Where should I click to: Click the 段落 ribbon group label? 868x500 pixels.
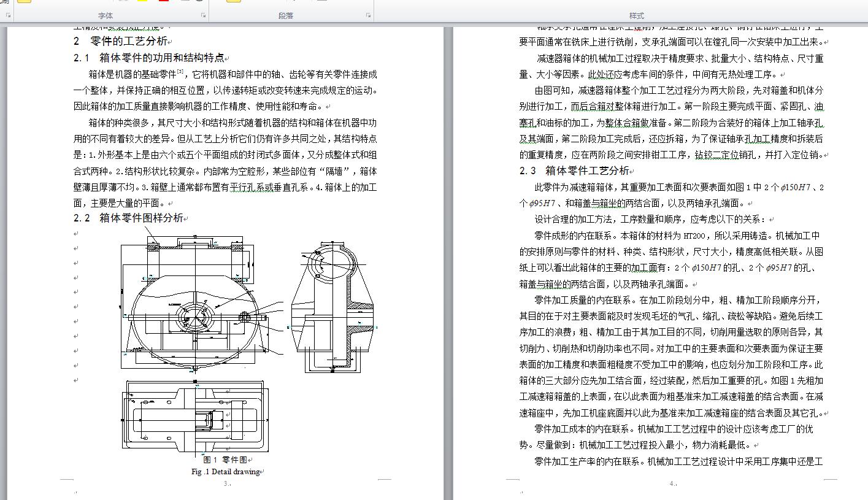286,15
